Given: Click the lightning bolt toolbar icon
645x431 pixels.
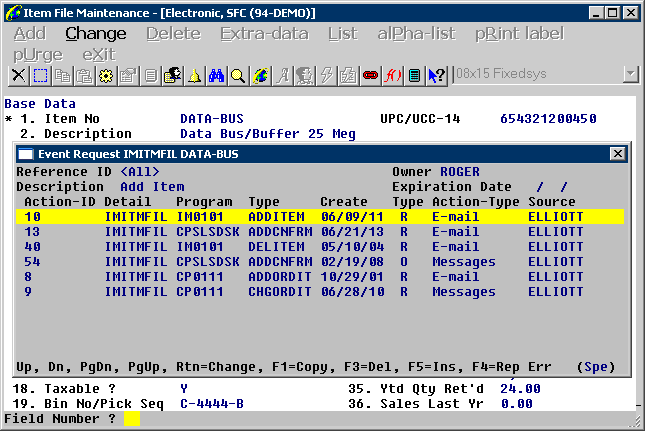Looking at the screenshot, I should [x=327, y=76].
